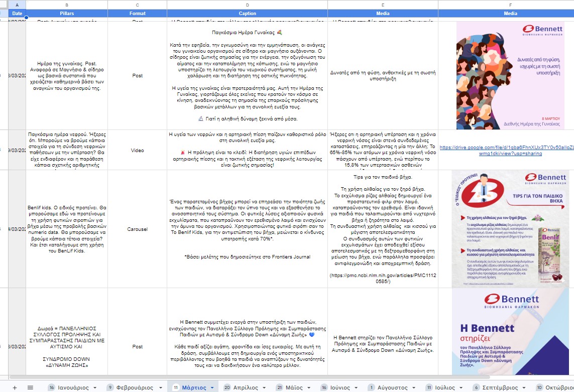Click comment count badge on Μάϊος tab

tap(280, 387)
